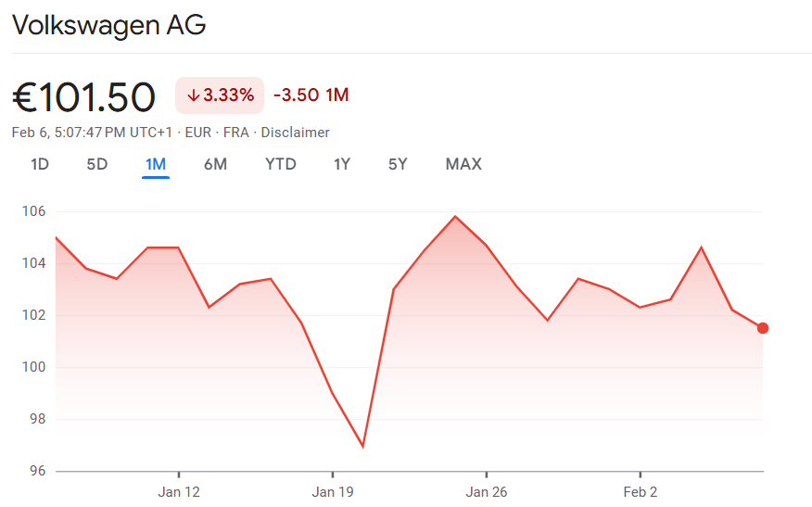The image size is (812, 507).
Task: Click the Jan 19 axis marker
Action: [333, 491]
